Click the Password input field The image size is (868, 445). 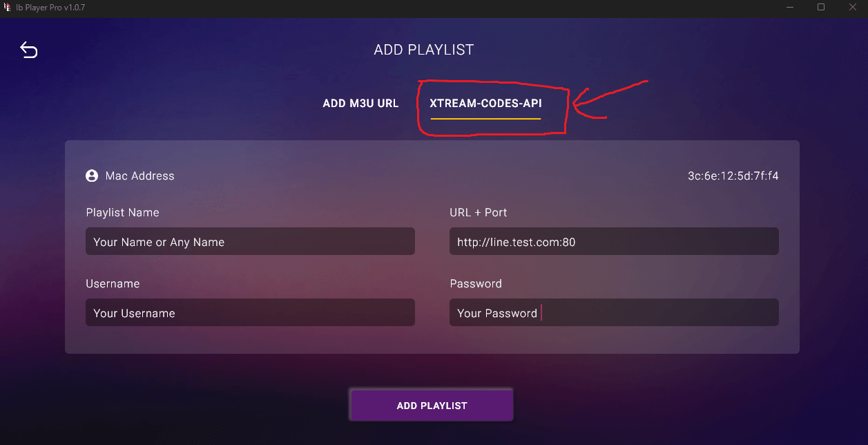[x=614, y=313]
